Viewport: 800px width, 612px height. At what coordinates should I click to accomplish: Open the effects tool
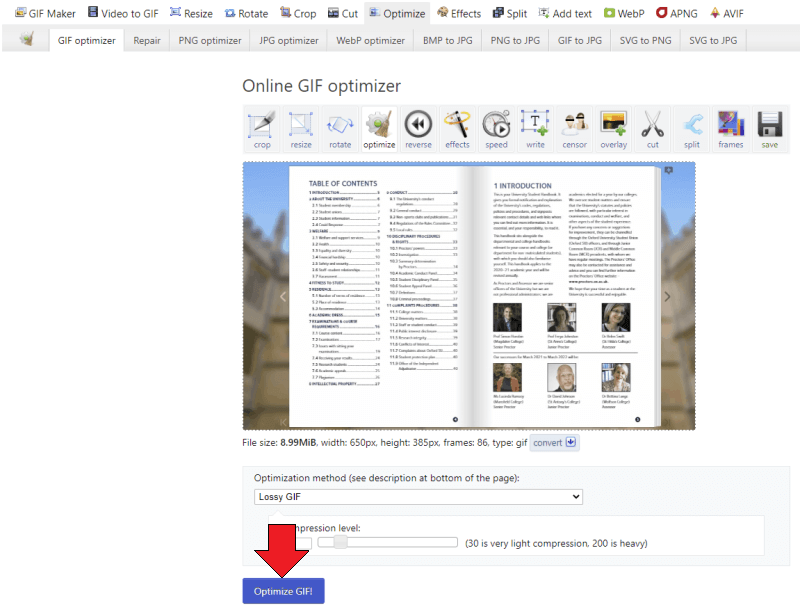coord(457,130)
